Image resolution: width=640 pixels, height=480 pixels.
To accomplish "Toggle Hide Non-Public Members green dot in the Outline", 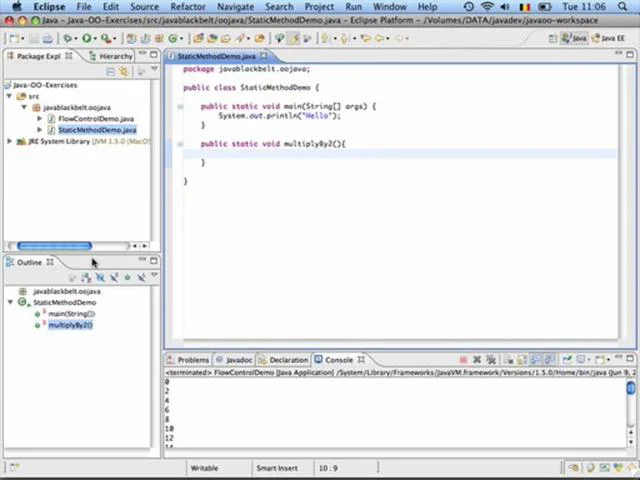I will (x=128, y=278).
